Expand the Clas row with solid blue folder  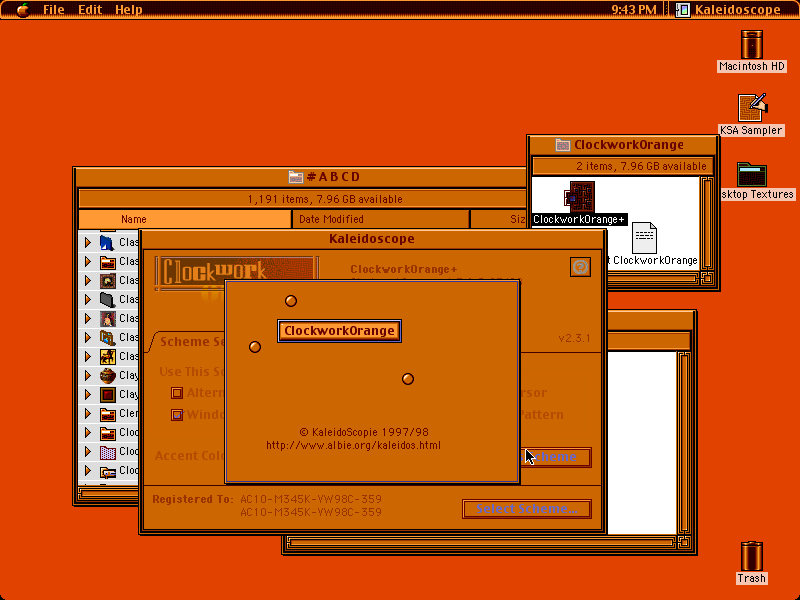click(88, 242)
